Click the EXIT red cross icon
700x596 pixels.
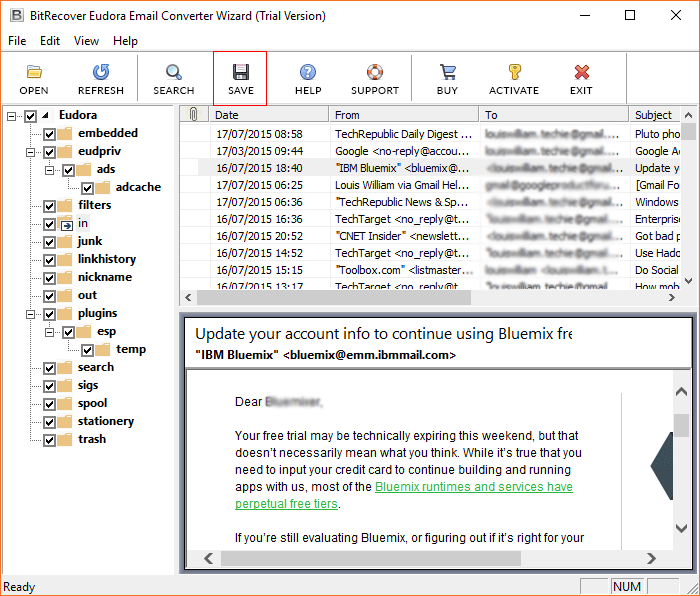(581, 72)
